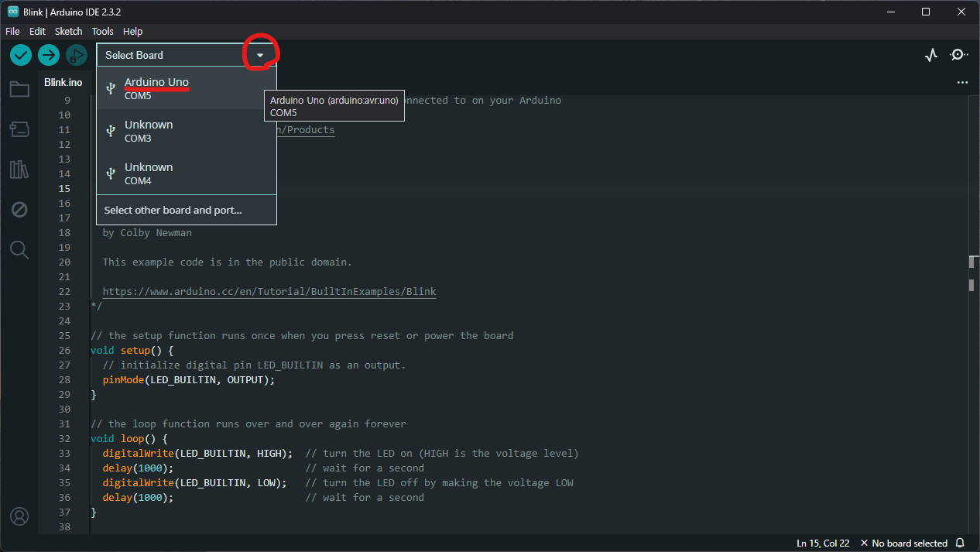Switch to the Blink.ino tab
The image size is (980, 552).
[63, 82]
